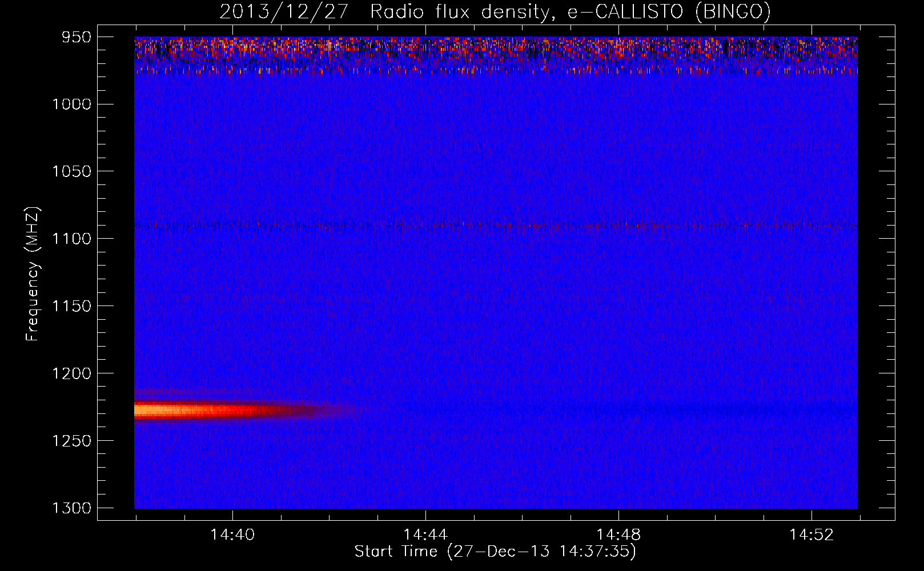The width and height of the screenshot is (924, 571).
Task: Click the 'Start Time (27-Dec-13 14:37:35)' label
Action: [495, 551]
